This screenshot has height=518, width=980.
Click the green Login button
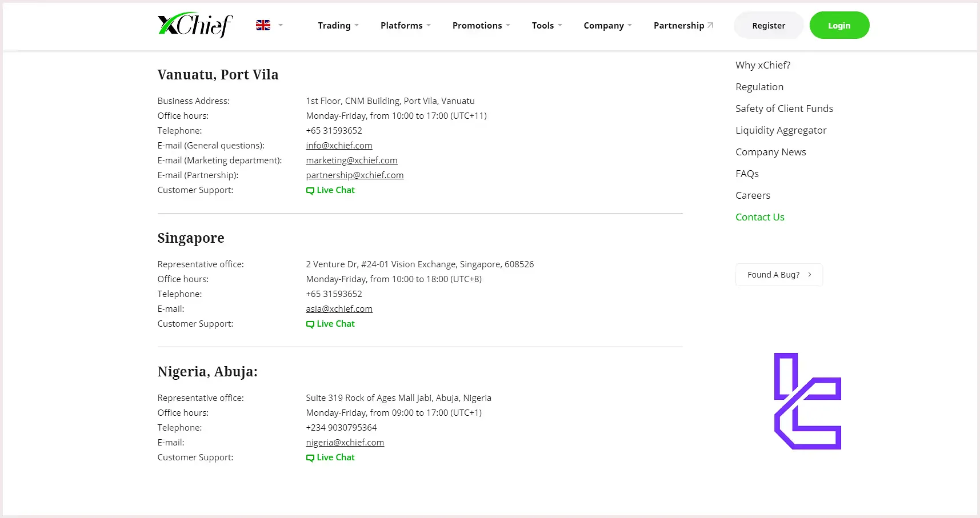(x=839, y=25)
